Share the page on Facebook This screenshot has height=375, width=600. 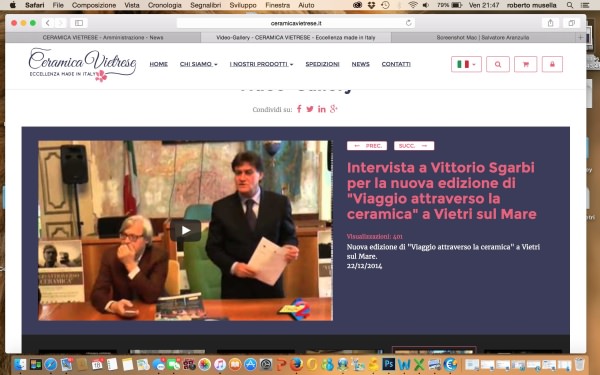[299, 109]
